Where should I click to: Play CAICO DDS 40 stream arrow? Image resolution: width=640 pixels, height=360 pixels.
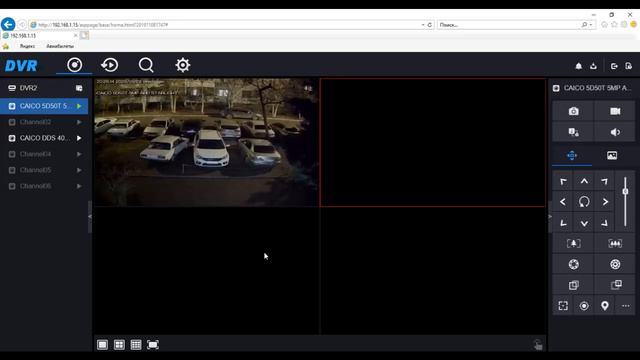click(79, 138)
